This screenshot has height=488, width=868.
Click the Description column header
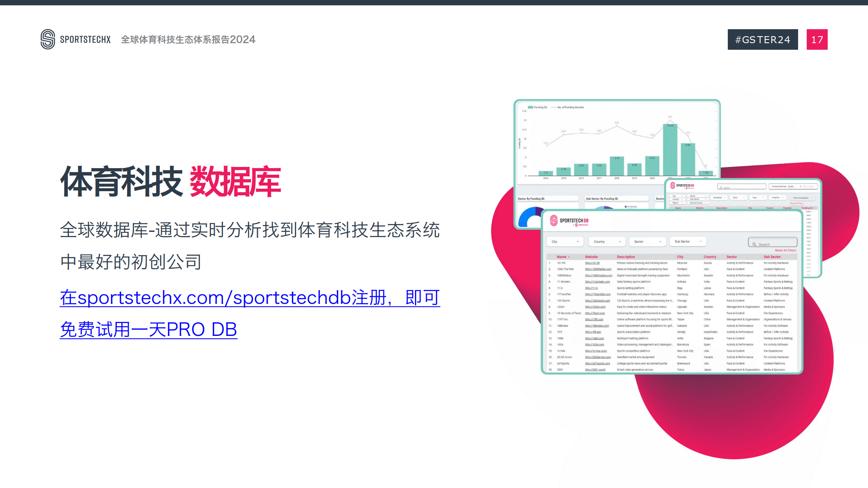[626, 257]
